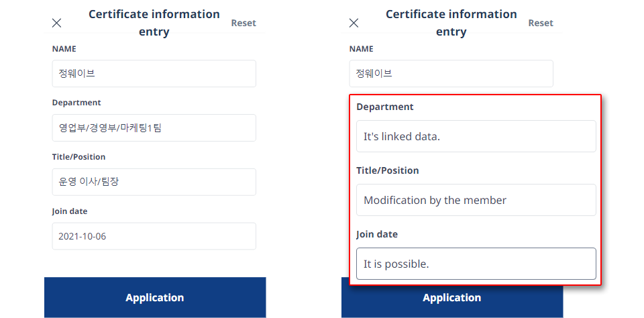Click the Join date label above 2021-10-06
Screen dimensions: 644x318
click(69, 211)
